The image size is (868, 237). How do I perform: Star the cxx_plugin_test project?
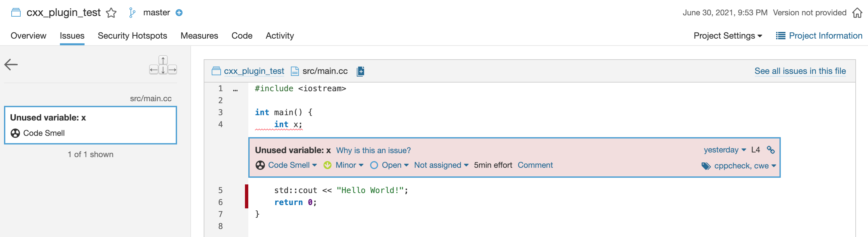111,12
